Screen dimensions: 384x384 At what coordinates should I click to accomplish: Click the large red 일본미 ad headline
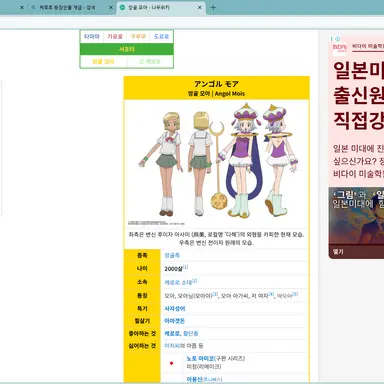tap(358, 71)
